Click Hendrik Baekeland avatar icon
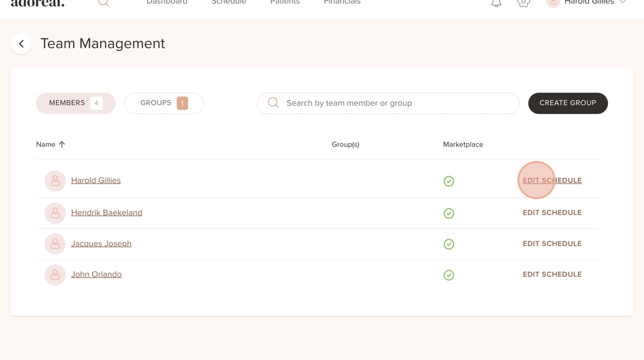This screenshot has width=644, height=360. 55,213
